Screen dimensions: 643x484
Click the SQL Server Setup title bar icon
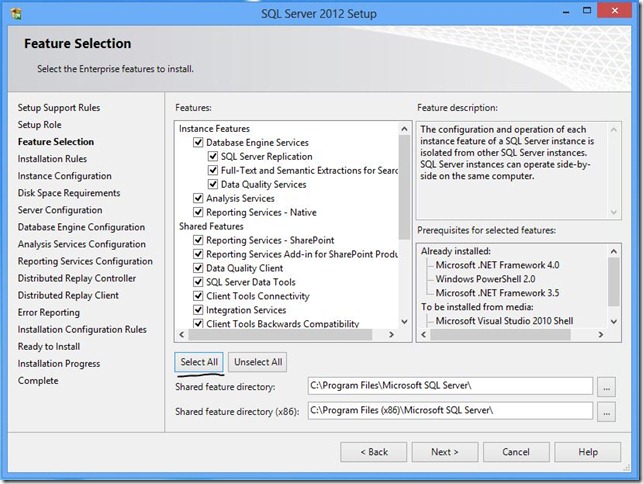pyautogui.click(x=16, y=14)
